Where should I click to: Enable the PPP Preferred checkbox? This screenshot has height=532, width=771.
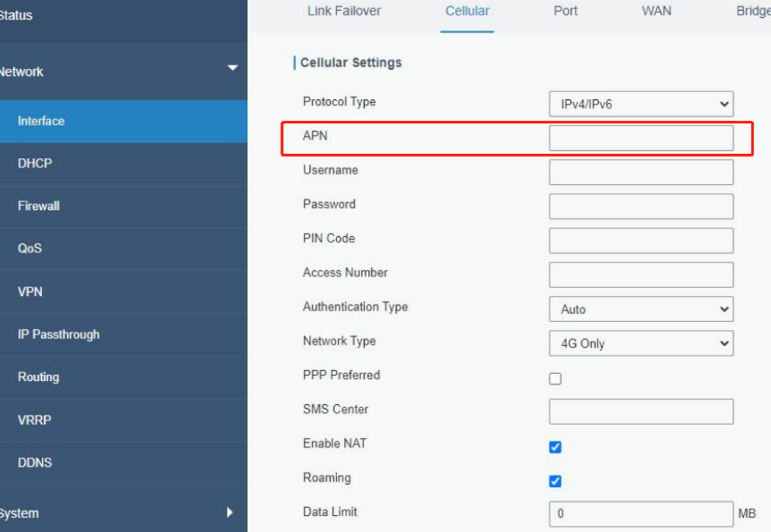[x=555, y=378]
